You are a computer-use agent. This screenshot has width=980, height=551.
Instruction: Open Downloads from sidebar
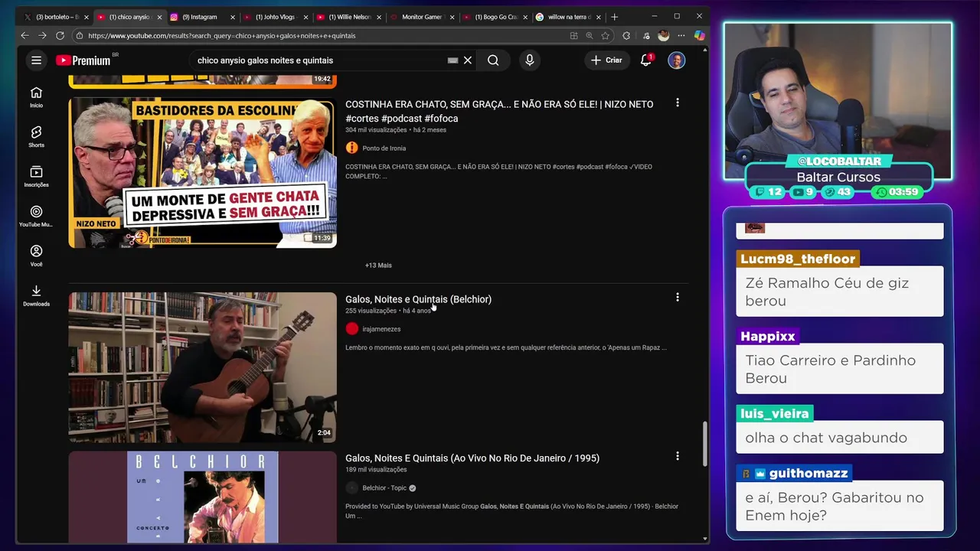point(36,296)
